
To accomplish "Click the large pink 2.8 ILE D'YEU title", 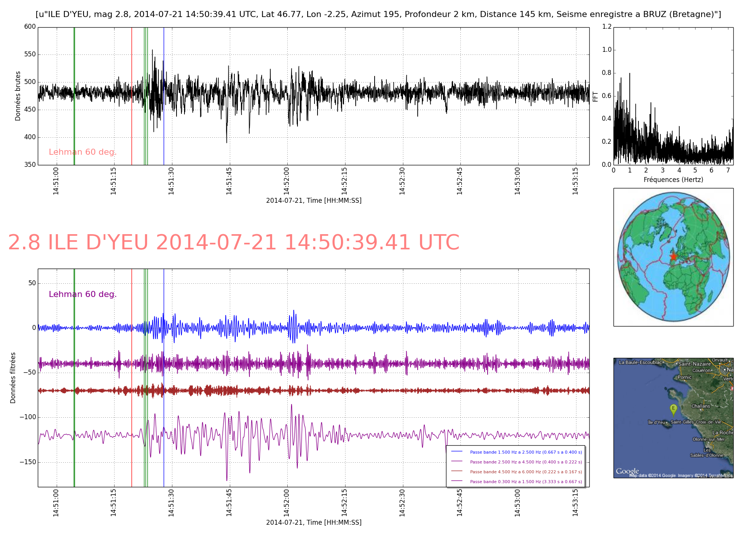I will tap(234, 243).
